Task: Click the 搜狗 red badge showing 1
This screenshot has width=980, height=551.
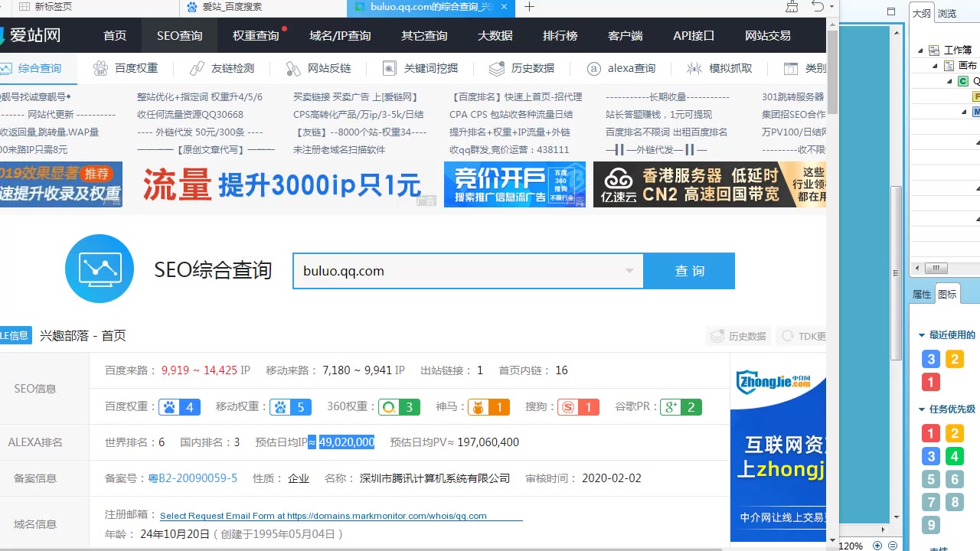Action: click(x=579, y=407)
